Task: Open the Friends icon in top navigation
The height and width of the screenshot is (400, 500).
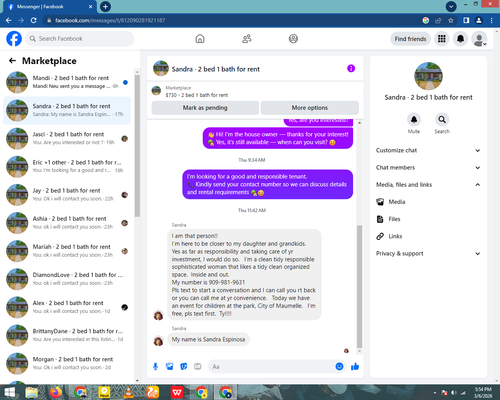Action: [247, 39]
